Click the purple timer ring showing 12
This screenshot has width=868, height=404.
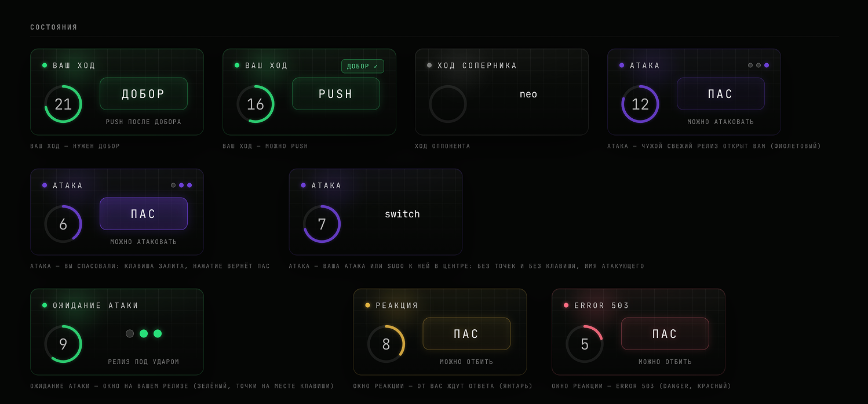click(640, 104)
